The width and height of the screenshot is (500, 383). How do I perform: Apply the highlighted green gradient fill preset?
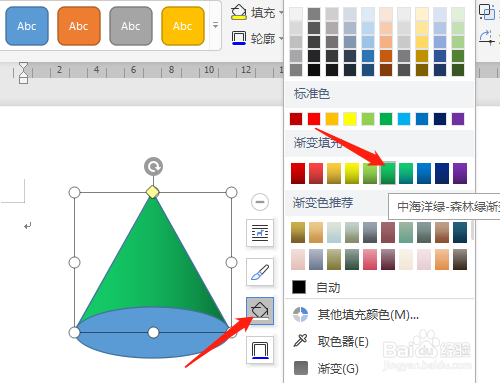[x=388, y=173]
